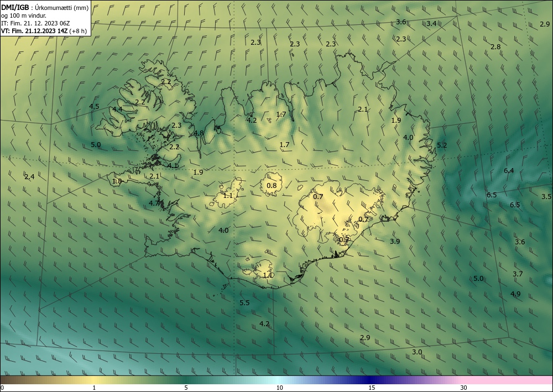Click the 5.2 value off the east coast

tap(442, 145)
